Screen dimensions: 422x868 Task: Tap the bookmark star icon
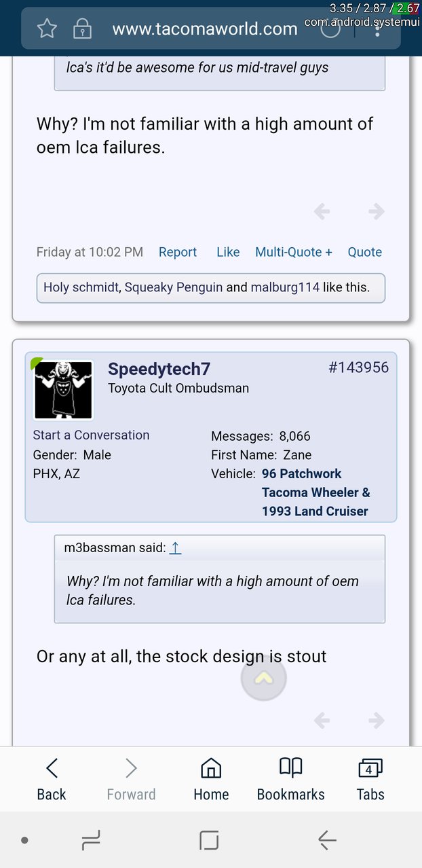[47, 29]
